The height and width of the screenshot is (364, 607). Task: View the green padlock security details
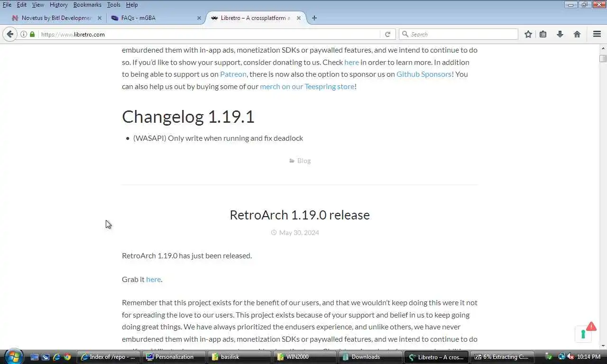tap(32, 34)
